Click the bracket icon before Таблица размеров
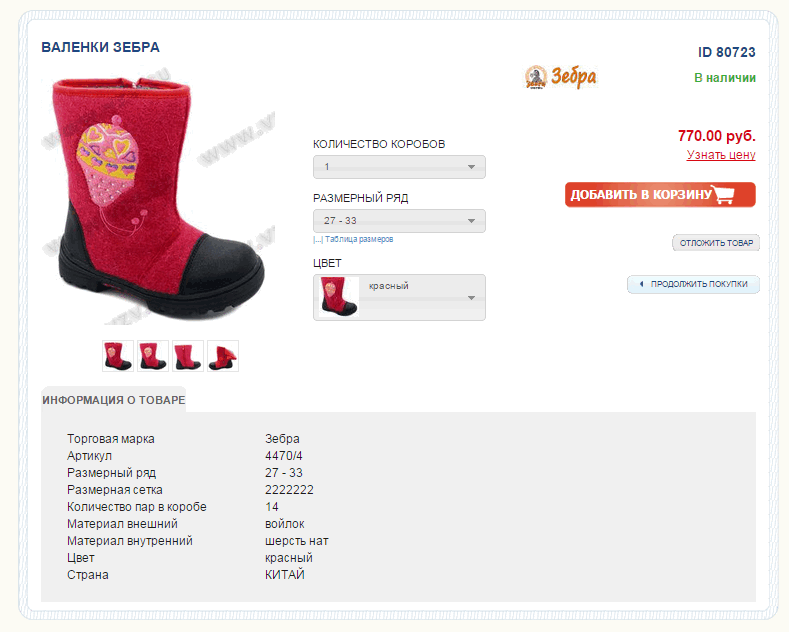Image resolution: width=789 pixels, height=632 pixels. 318,240
